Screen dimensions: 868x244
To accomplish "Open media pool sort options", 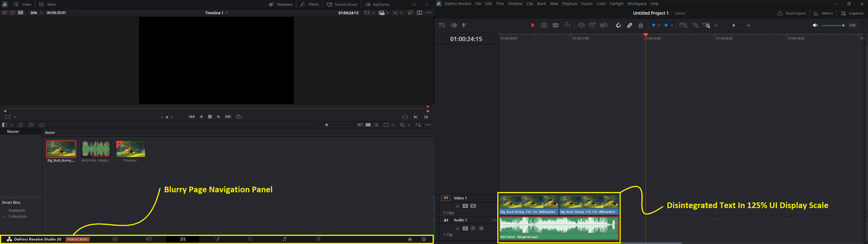I will (418, 125).
